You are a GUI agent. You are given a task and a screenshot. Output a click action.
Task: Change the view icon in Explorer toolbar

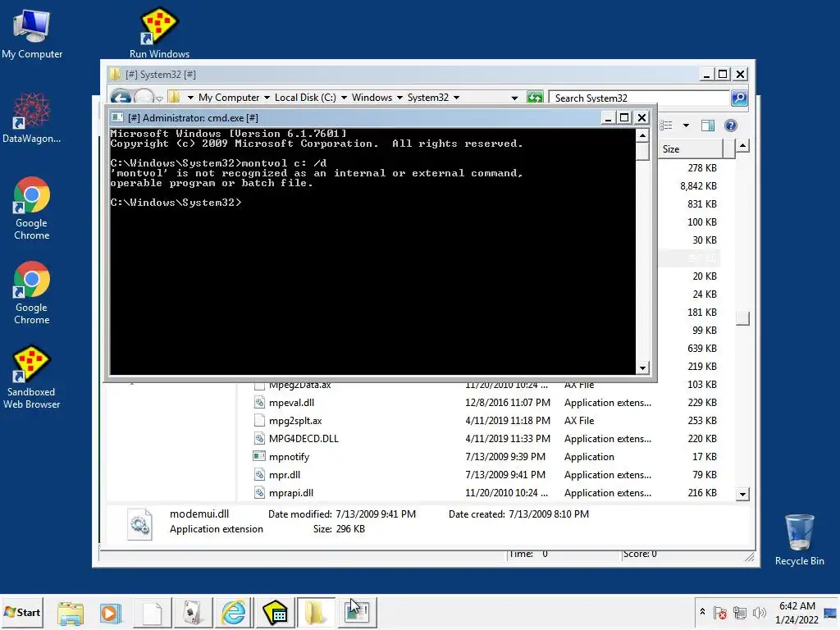tap(666, 126)
